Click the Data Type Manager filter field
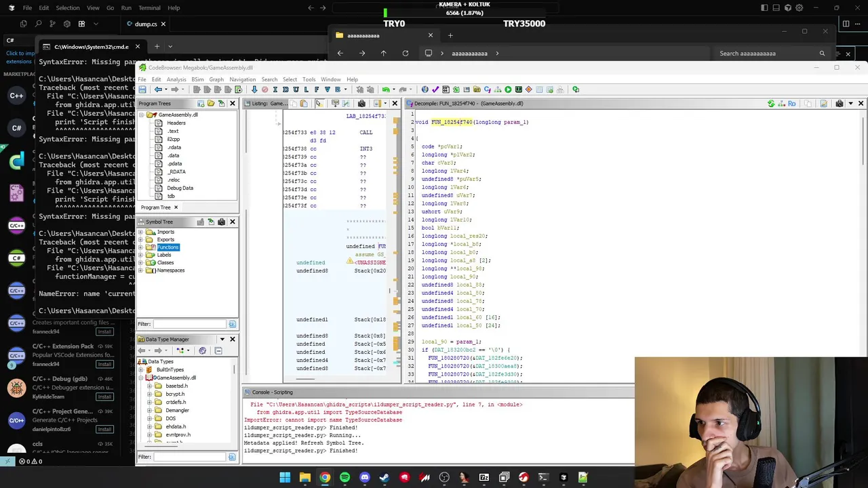 click(x=189, y=457)
